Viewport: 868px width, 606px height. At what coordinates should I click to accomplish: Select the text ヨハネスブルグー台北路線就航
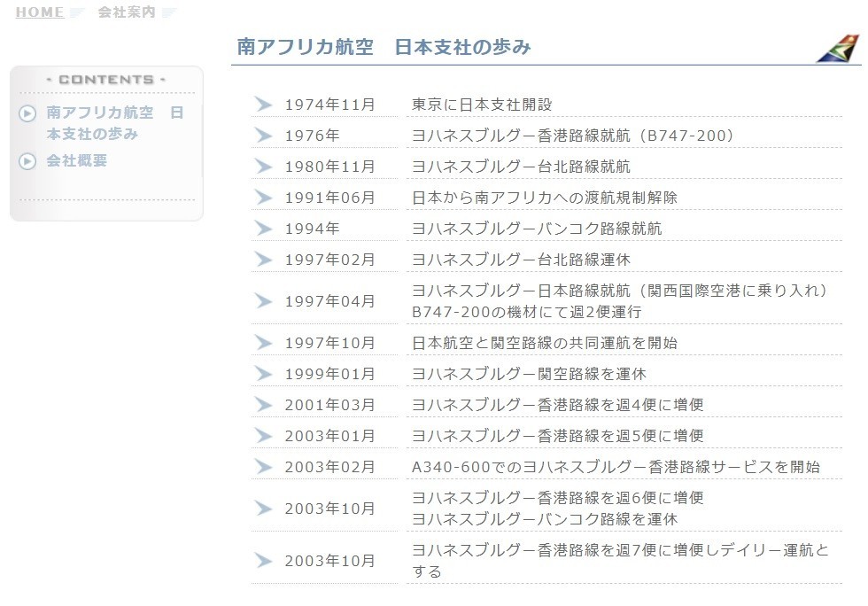point(521,167)
